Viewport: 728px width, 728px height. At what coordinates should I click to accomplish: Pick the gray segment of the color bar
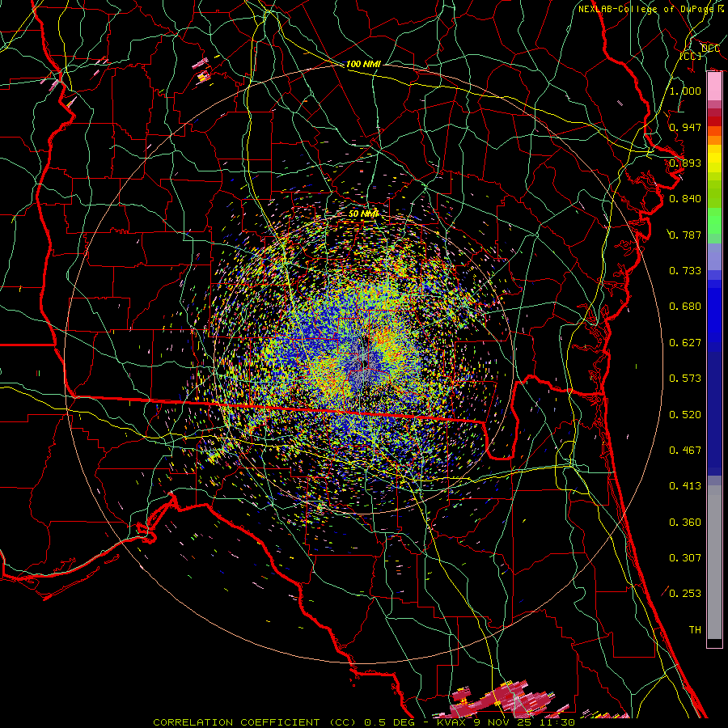tap(714, 562)
